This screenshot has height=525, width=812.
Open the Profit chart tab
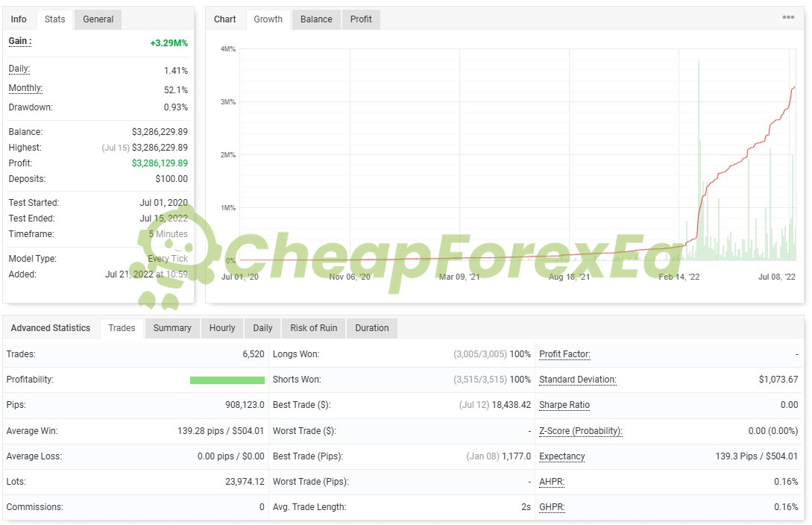click(360, 19)
